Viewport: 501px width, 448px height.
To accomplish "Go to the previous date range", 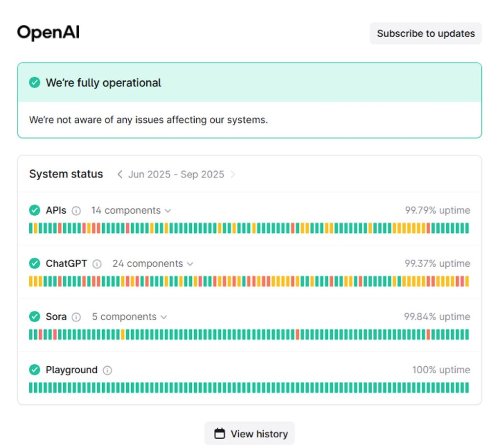I will point(120,175).
